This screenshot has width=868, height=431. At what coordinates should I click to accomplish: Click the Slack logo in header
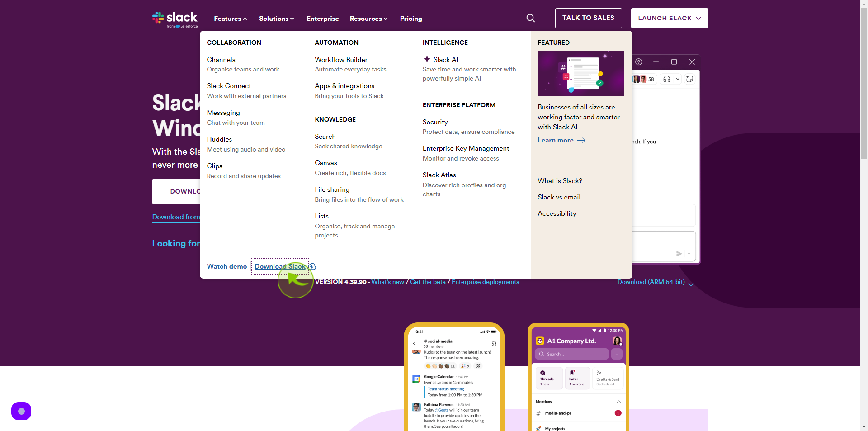[x=175, y=19]
